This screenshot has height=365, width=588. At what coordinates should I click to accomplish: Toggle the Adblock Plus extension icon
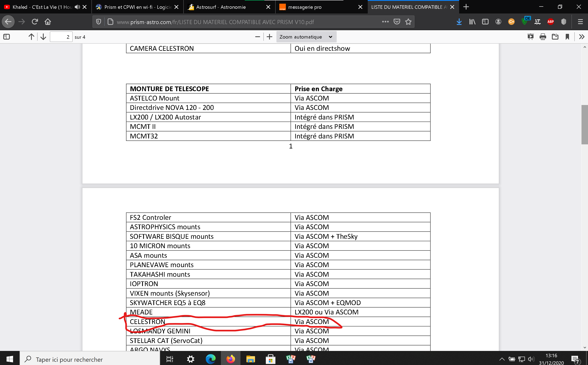[550, 22]
